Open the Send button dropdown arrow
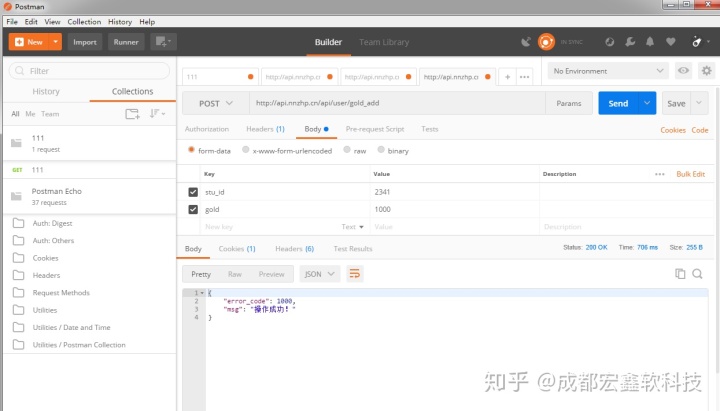Screen dimensions: 720x411 pos(647,103)
